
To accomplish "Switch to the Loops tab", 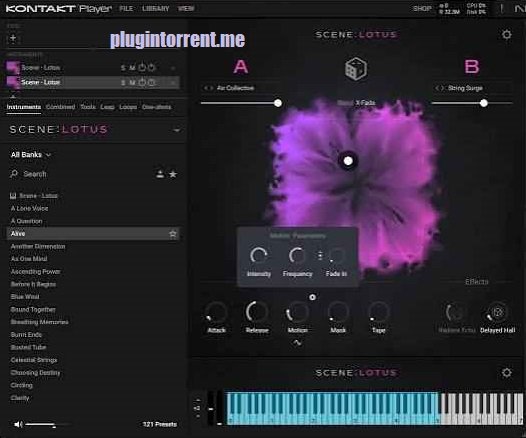I will 128,107.
